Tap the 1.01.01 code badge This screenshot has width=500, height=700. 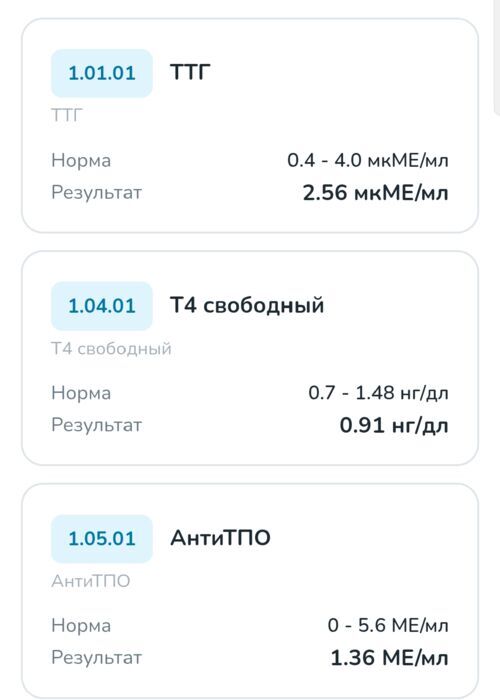click(x=102, y=73)
